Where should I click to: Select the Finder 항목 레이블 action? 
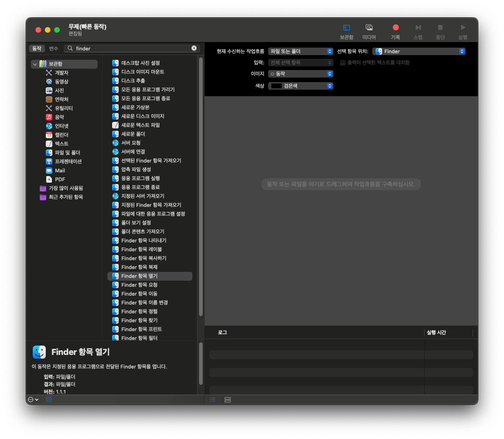coord(142,249)
